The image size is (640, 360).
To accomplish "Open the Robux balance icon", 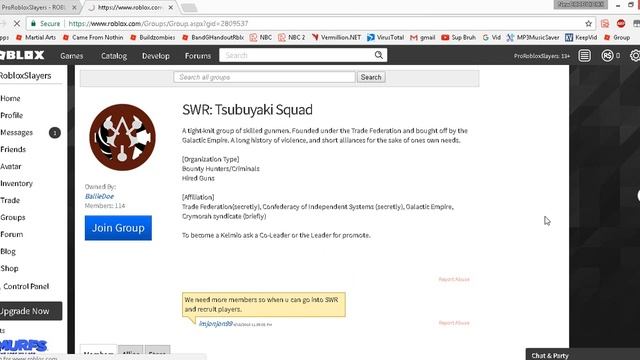I will [607, 56].
